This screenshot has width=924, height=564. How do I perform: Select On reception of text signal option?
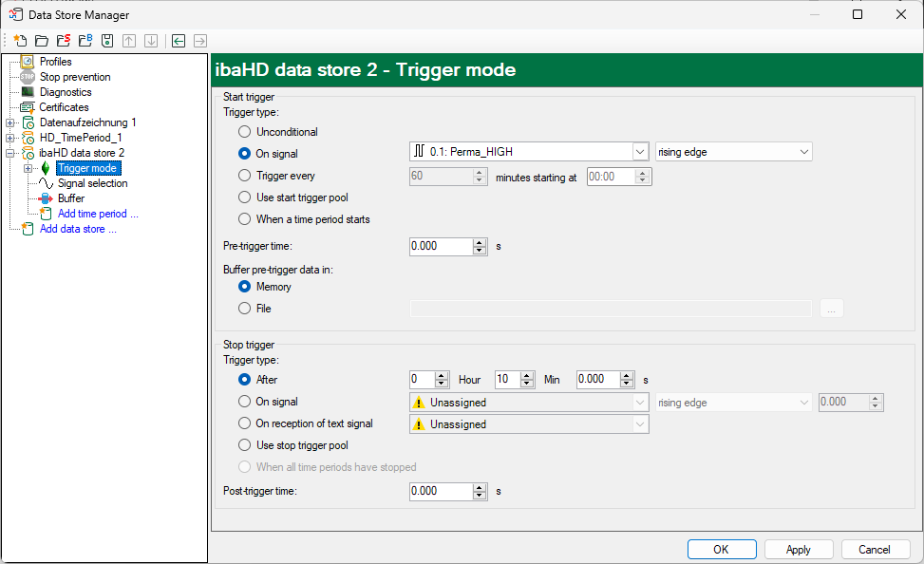click(x=245, y=423)
